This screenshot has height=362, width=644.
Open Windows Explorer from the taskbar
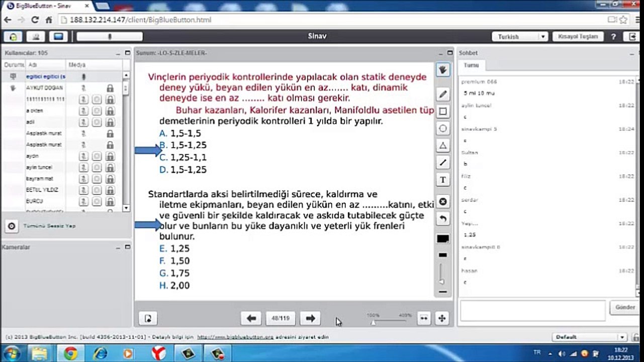point(40,354)
